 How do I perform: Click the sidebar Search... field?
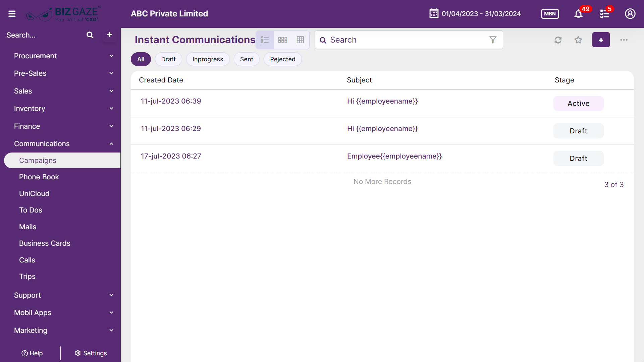(x=44, y=35)
